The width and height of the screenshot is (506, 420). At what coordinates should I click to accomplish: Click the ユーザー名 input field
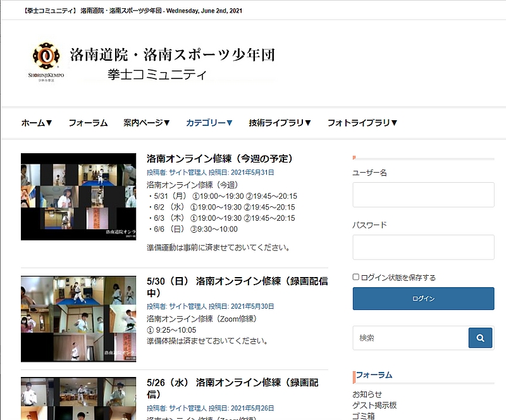pyautogui.click(x=423, y=195)
